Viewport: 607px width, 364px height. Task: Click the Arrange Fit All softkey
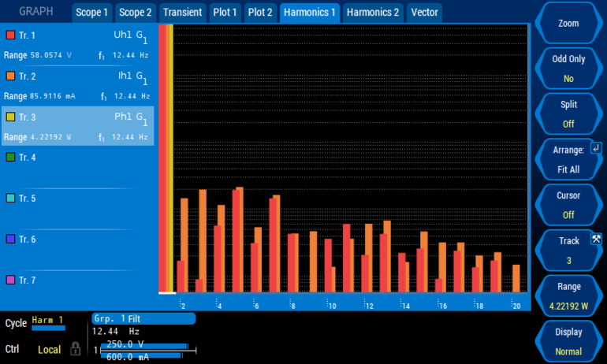(x=568, y=159)
